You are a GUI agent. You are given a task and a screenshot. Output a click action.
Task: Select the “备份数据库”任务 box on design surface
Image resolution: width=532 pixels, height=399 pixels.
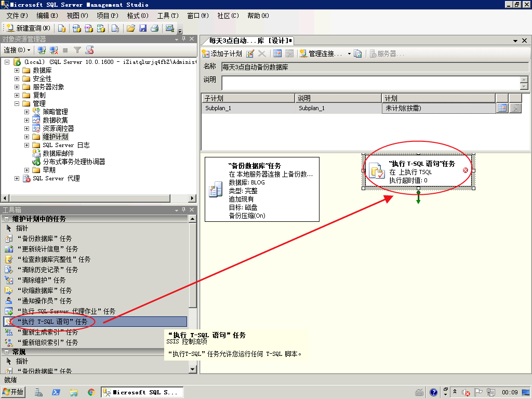pos(262,189)
